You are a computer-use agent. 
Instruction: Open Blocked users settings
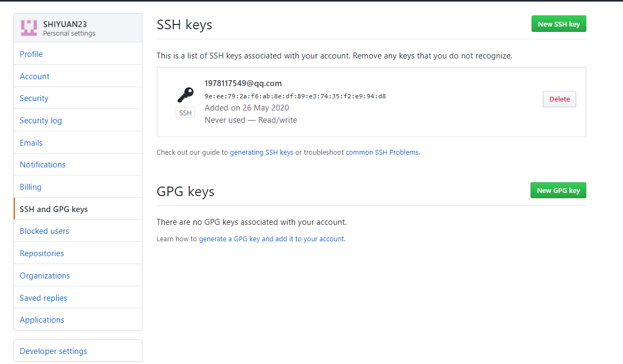[44, 231]
